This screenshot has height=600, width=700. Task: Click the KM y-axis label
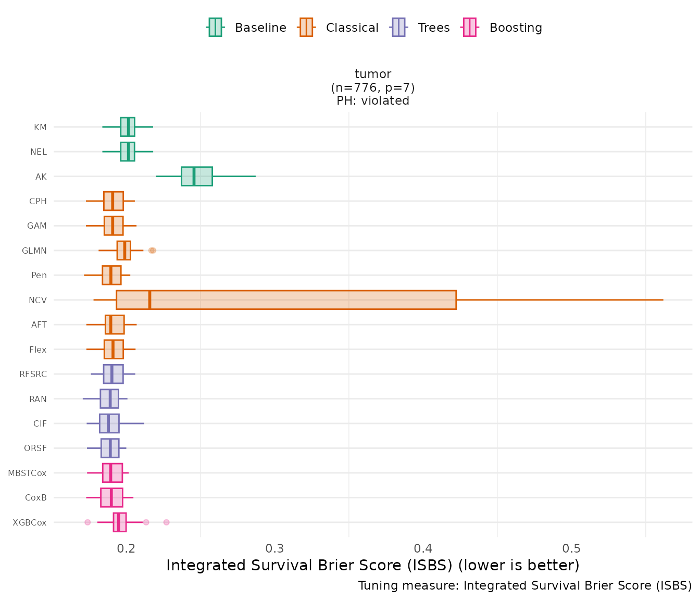pos(40,127)
